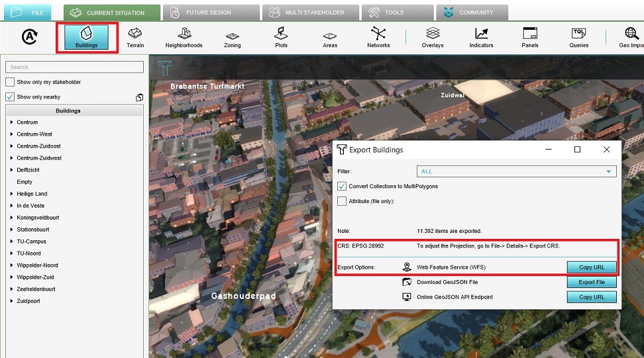Click the buildings Search field

click(74, 67)
